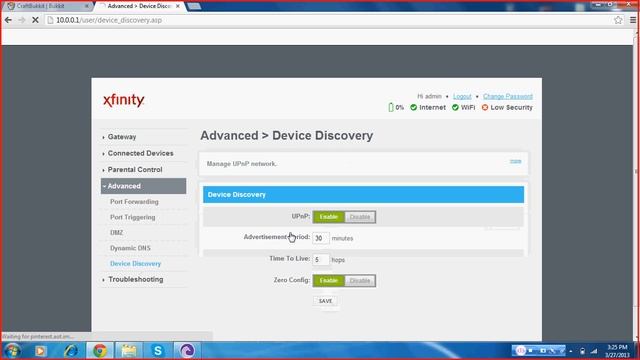Click the Low Security warning icon

click(485, 107)
